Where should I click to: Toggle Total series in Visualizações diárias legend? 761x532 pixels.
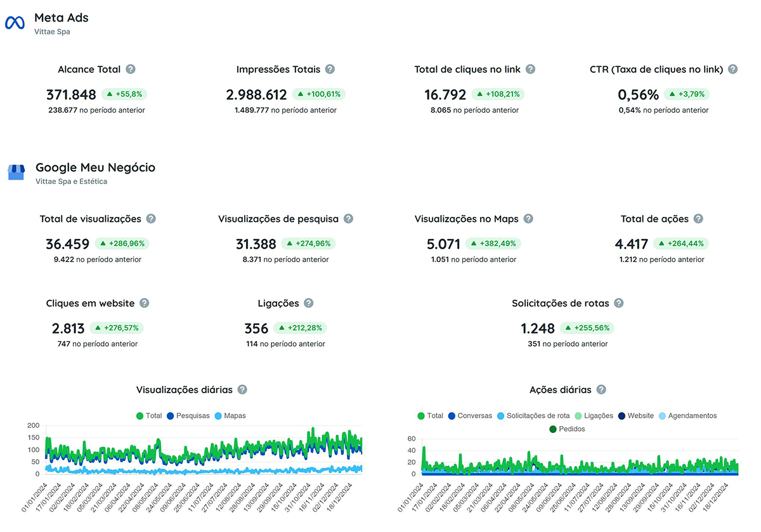(149, 416)
